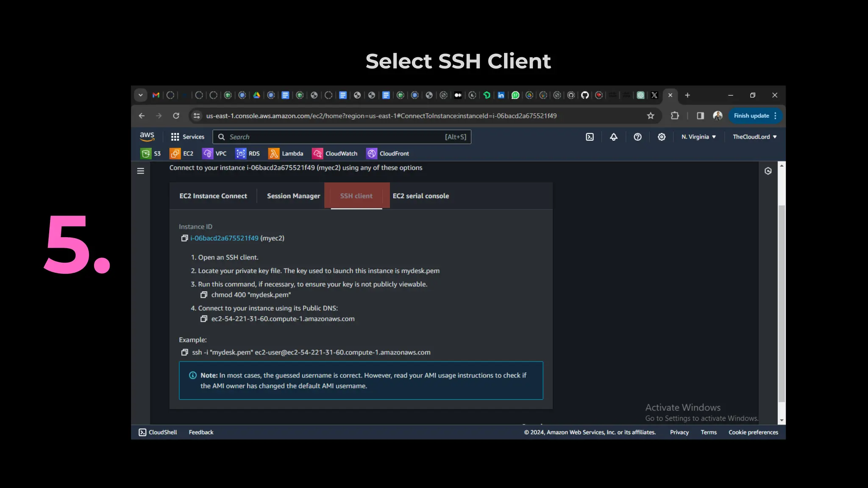Open the browser extensions puzzle icon

tap(675, 116)
